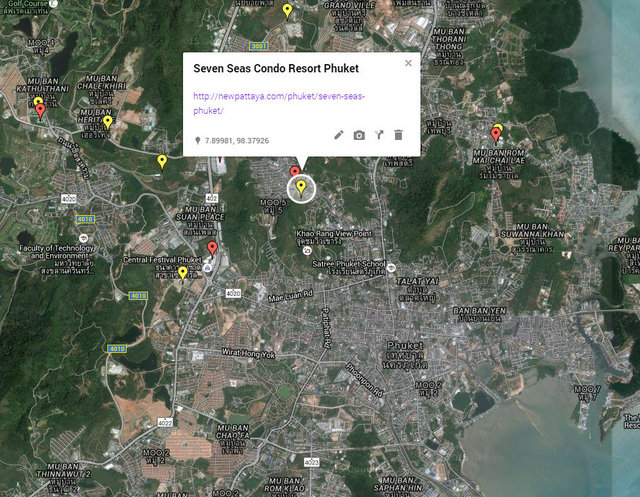The image size is (640, 497).
Task: Select the red pin near Mu Ban Kathu Thani
Action: click(40, 111)
